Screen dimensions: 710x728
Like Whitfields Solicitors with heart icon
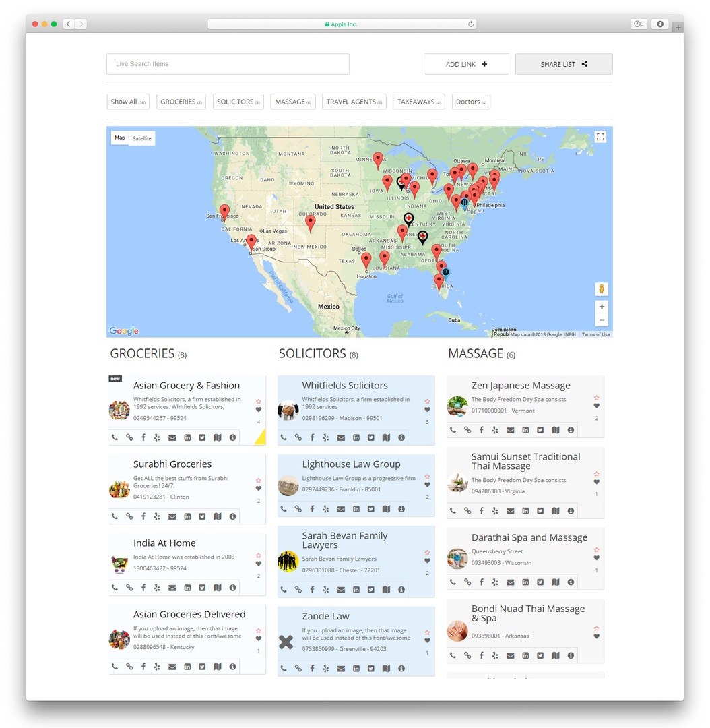[427, 410]
